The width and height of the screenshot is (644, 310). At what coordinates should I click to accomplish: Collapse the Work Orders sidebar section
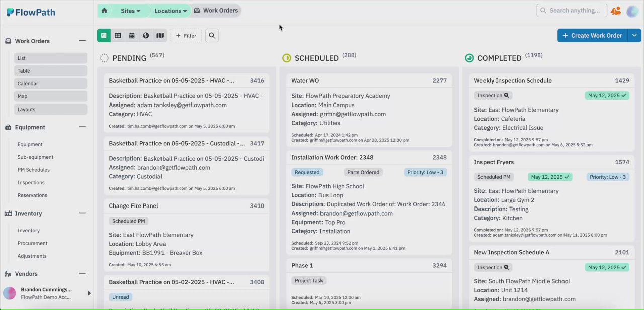(83, 41)
